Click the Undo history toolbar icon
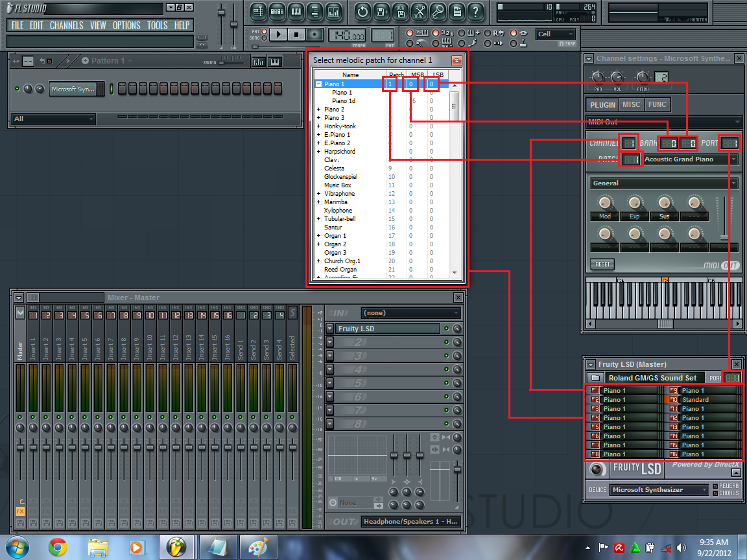747x560 pixels. [362, 12]
